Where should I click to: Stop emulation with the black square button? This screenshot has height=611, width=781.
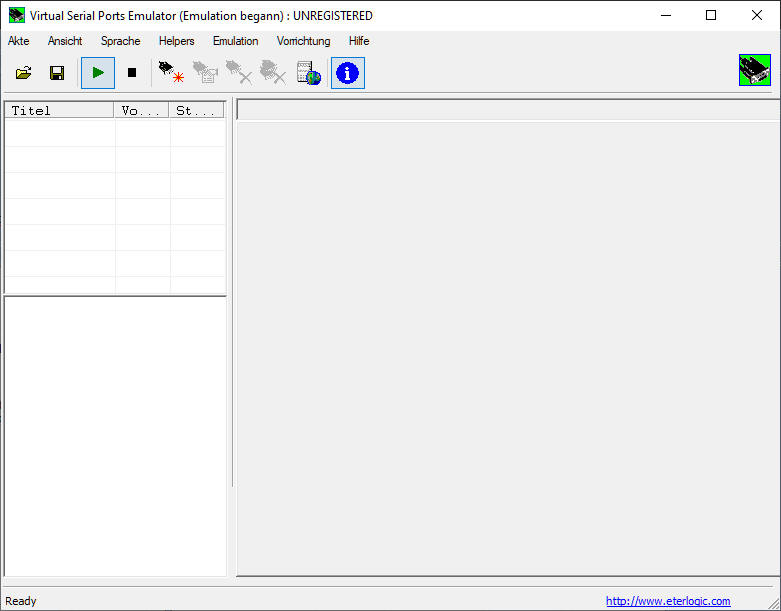[131, 73]
